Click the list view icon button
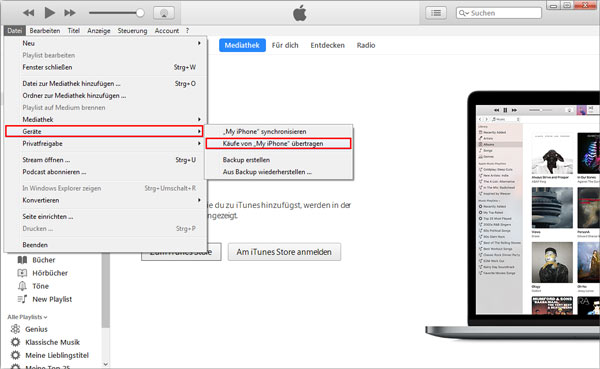This screenshot has height=369, width=600. tap(436, 13)
